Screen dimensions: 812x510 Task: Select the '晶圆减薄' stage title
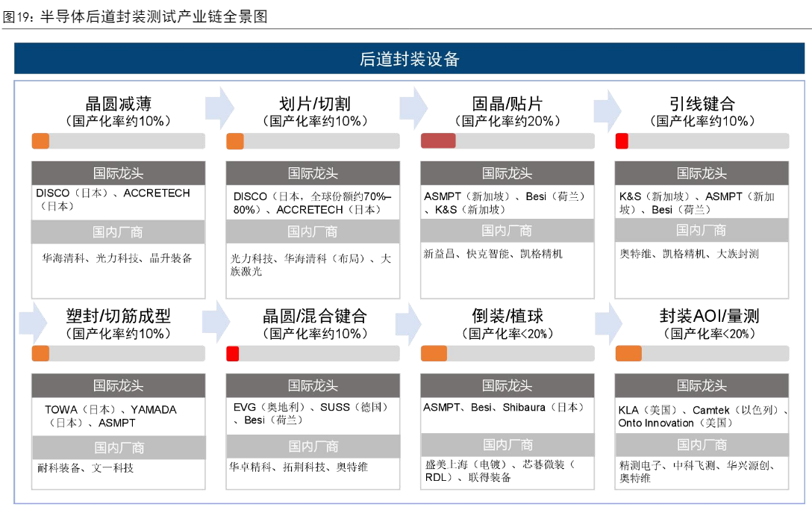tap(119, 104)
